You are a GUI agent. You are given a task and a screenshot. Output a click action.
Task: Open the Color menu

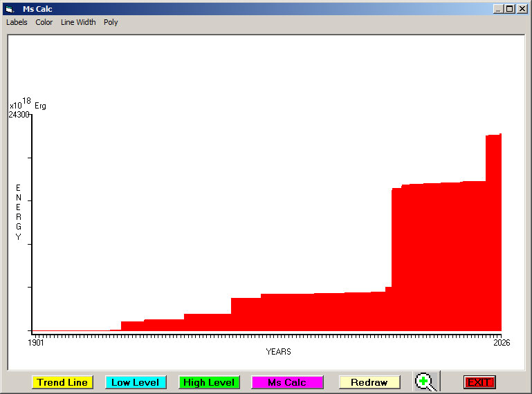tap(44, 22)
